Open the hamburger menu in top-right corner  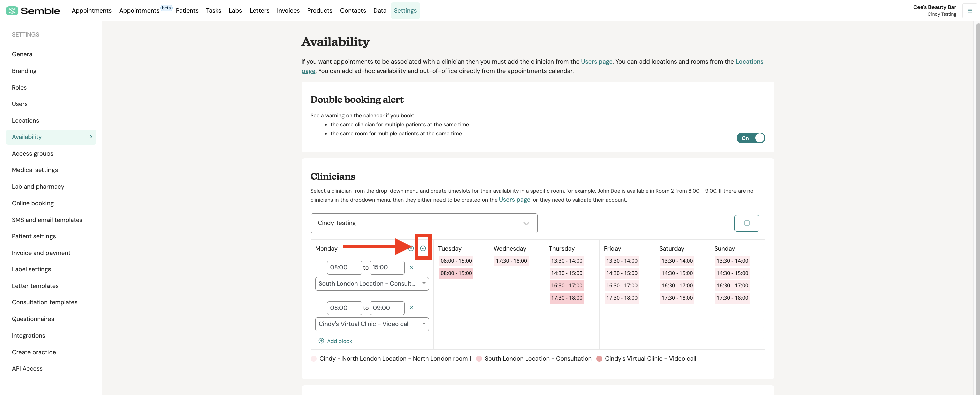click(969, 11)
